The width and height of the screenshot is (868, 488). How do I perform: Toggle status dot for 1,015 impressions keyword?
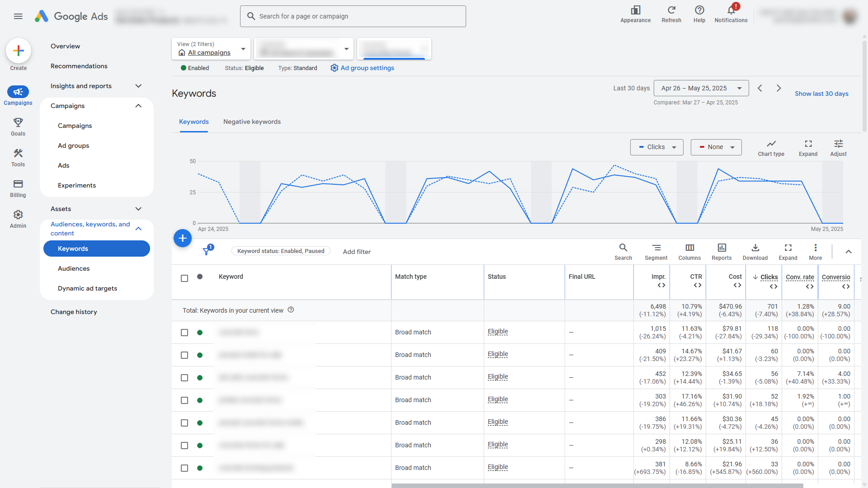200,333
